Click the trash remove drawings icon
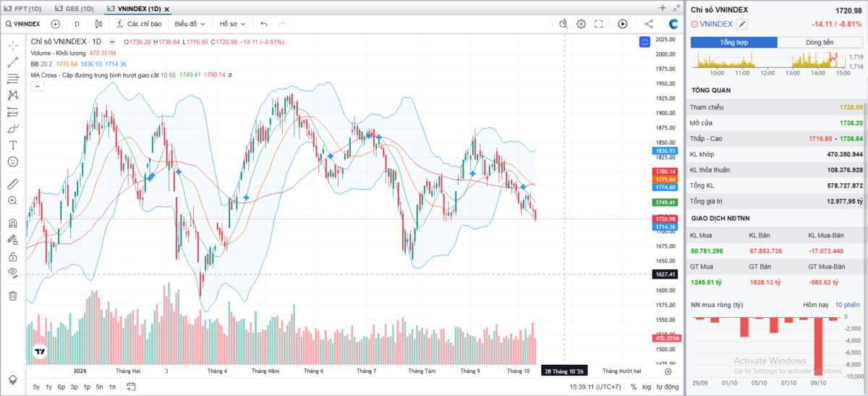This screenshot has width=868, height=396. (x=12, y=295)
